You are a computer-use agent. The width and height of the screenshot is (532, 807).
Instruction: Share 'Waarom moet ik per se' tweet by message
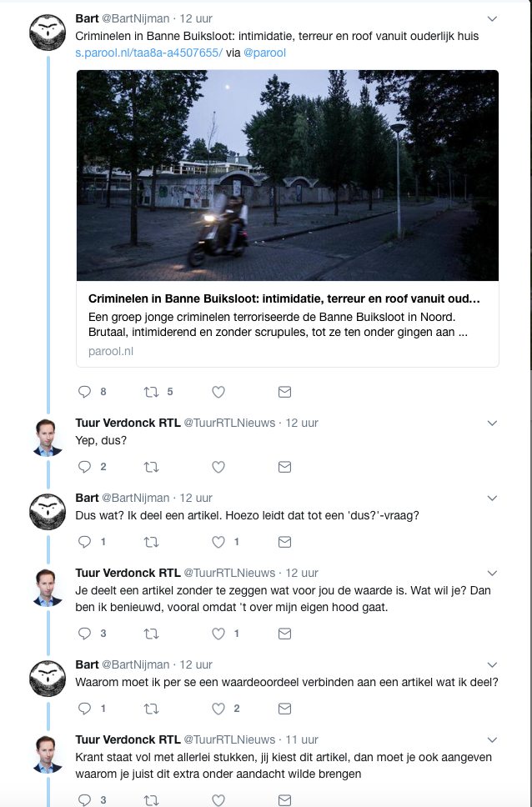click(x=284, y=709)
